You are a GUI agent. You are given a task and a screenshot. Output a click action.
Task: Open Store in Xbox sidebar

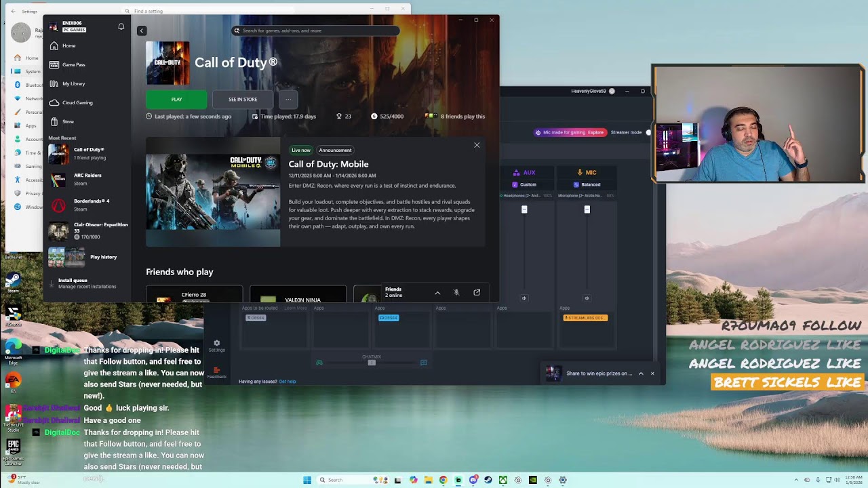coord(88,121)
